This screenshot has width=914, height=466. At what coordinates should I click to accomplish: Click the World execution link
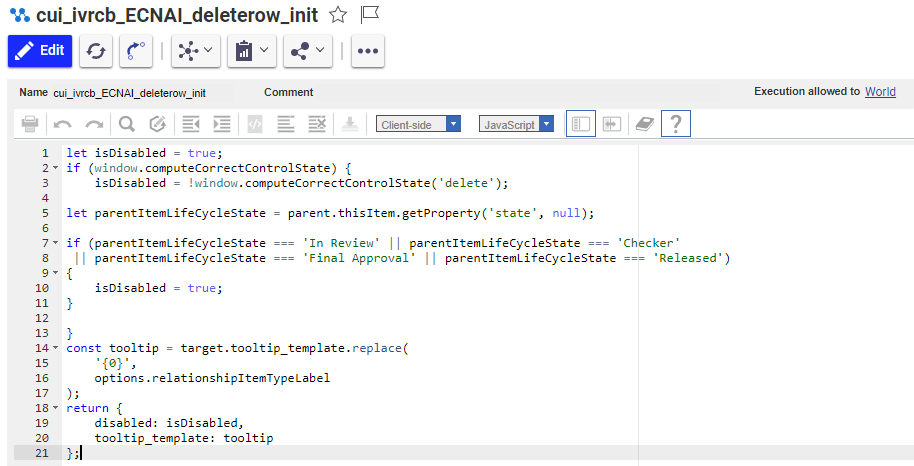tap(880, 92)
